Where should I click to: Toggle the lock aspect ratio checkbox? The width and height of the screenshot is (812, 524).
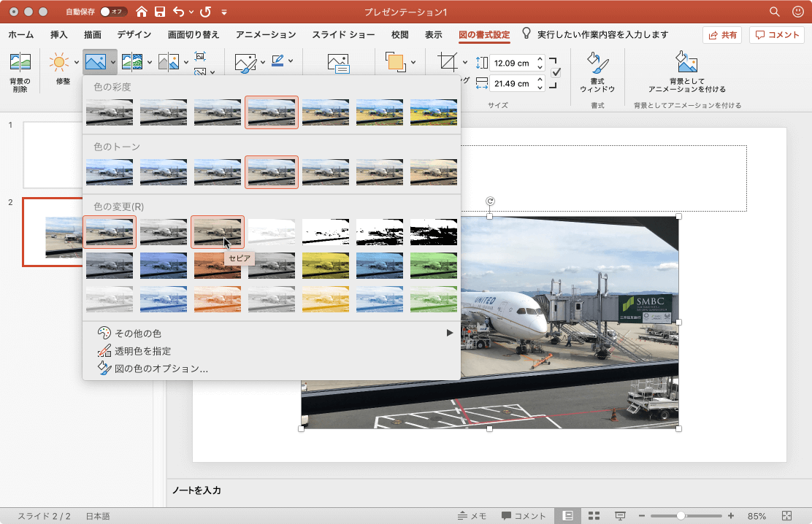coord(556,72)
